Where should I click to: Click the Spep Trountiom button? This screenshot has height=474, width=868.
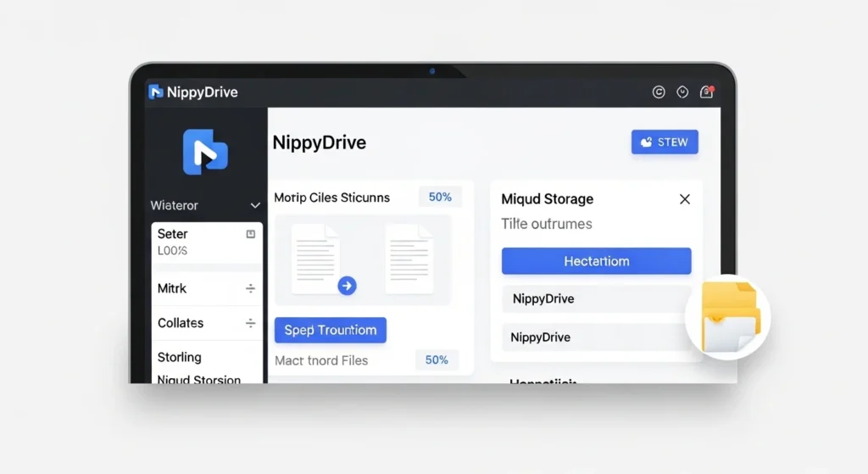tap(331, 330)
